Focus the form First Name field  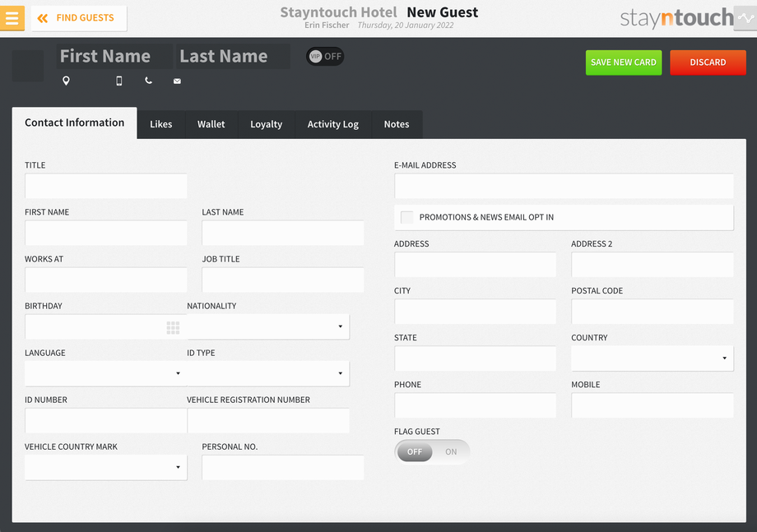[105, 233]
